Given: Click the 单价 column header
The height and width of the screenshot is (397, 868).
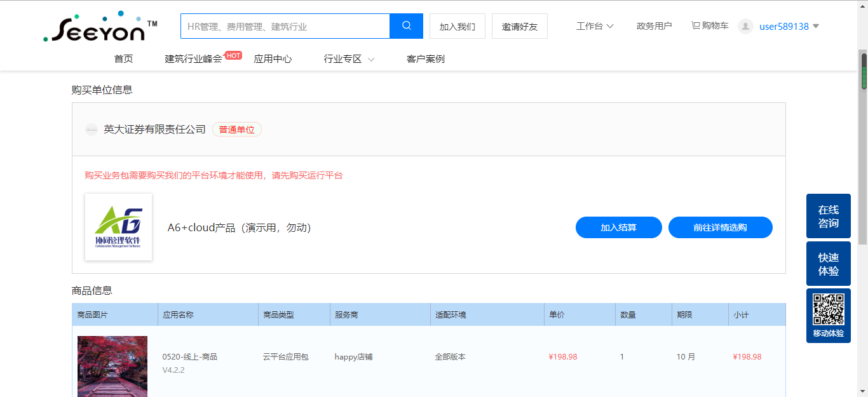Looking at the screenshot, I should click(x=580, y=314).
